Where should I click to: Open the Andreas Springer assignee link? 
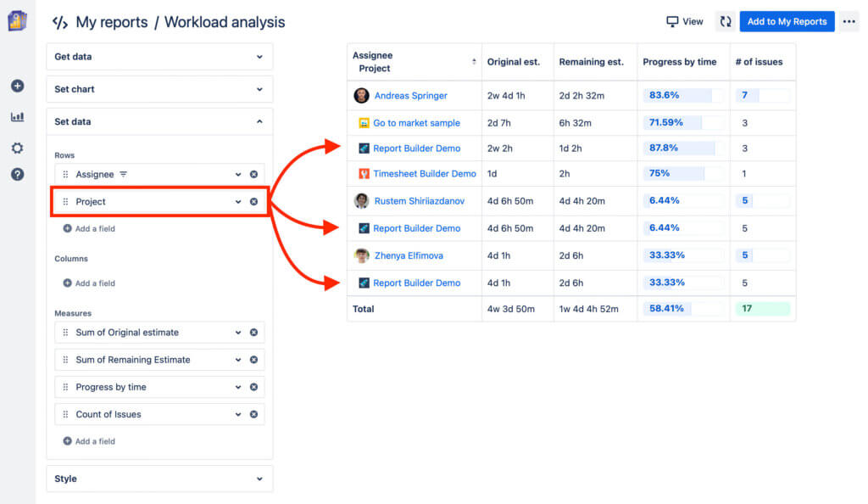tap(414, 95)
